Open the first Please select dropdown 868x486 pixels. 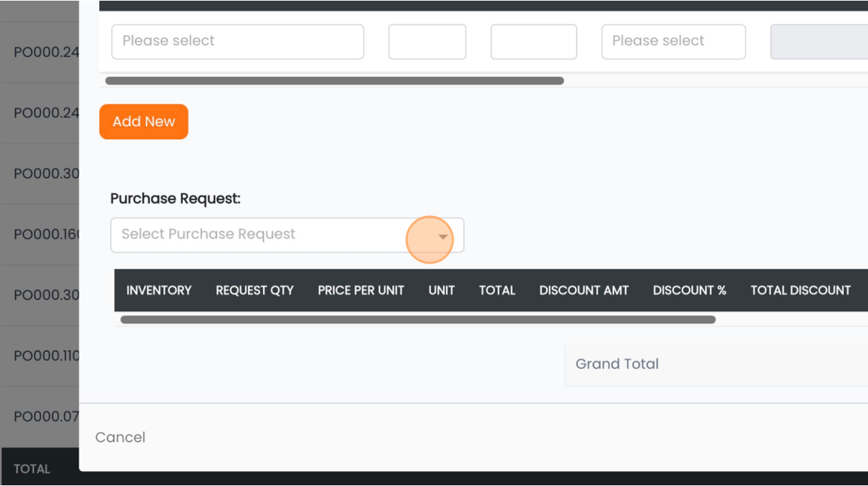pos(238,42)
